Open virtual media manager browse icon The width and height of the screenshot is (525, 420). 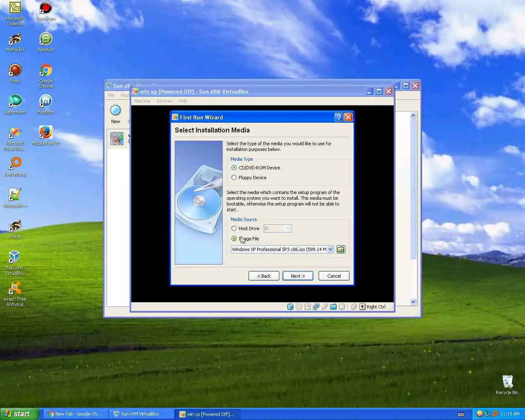coord(341,249)
